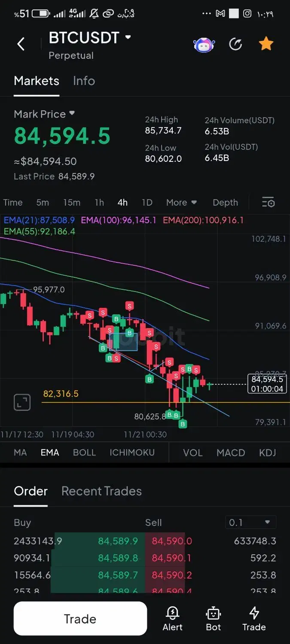Select 1h timeframe
This screenshot has height=644, width=290.
coord(99,202)
